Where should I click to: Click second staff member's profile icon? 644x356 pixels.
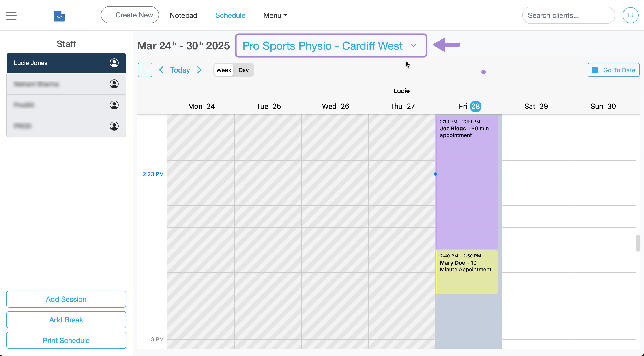[x=114, y=84]
